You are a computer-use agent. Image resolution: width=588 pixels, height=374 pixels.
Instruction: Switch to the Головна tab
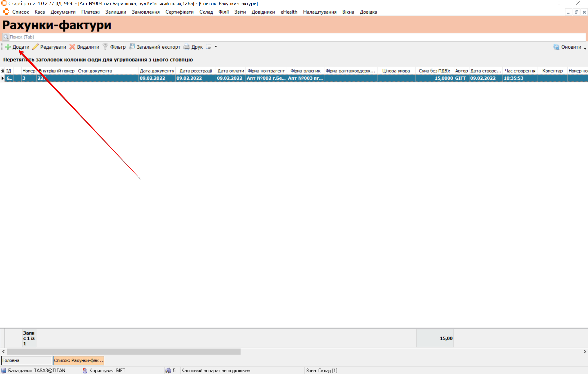(26, 360)
